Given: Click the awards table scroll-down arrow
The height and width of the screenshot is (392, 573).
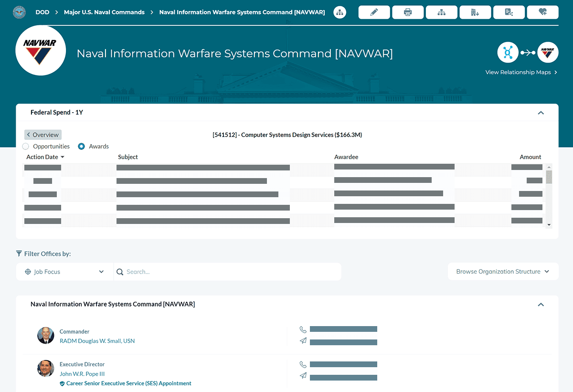Looking at the screenshot, I should (549, 224).
